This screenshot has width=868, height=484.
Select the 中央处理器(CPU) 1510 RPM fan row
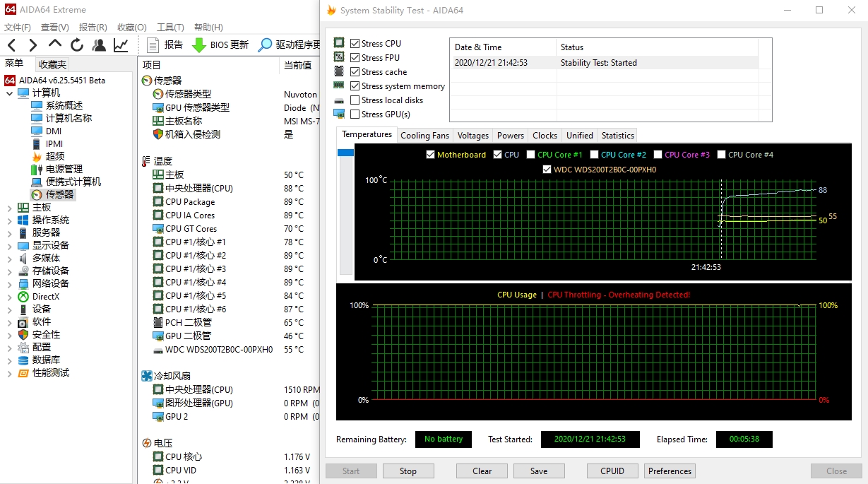point(229,389)
